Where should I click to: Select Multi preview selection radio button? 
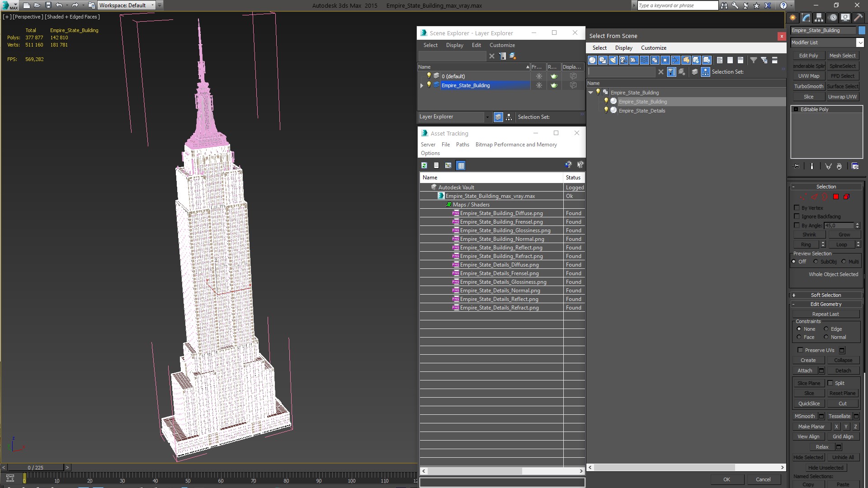(844, 262)
